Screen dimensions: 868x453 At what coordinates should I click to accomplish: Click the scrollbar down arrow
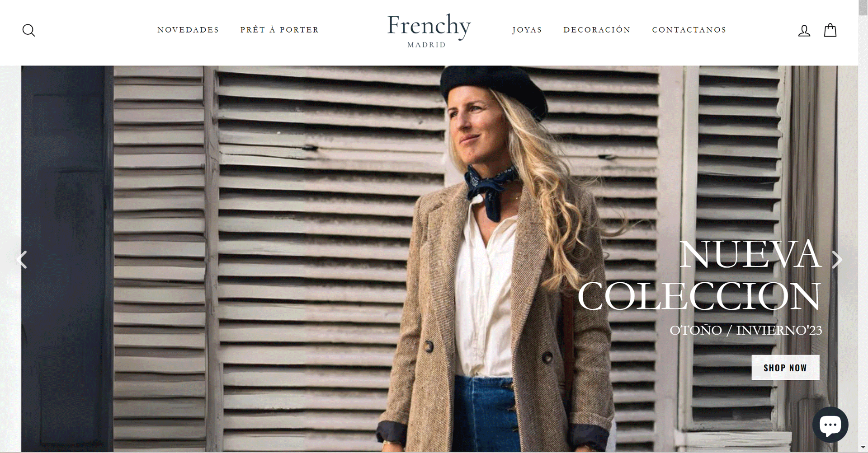click(863, 447)
